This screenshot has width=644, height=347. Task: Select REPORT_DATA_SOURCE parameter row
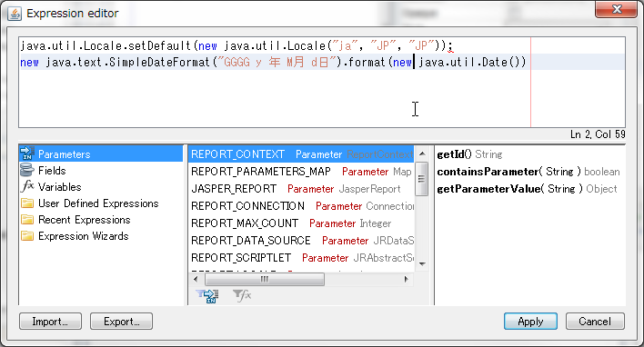tap(301, 241)
